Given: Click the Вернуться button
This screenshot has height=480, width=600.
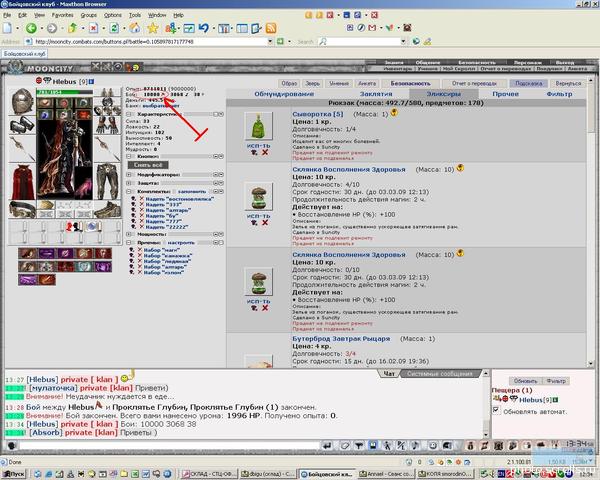Looking at the screenshot, I should tap(568, 83).
